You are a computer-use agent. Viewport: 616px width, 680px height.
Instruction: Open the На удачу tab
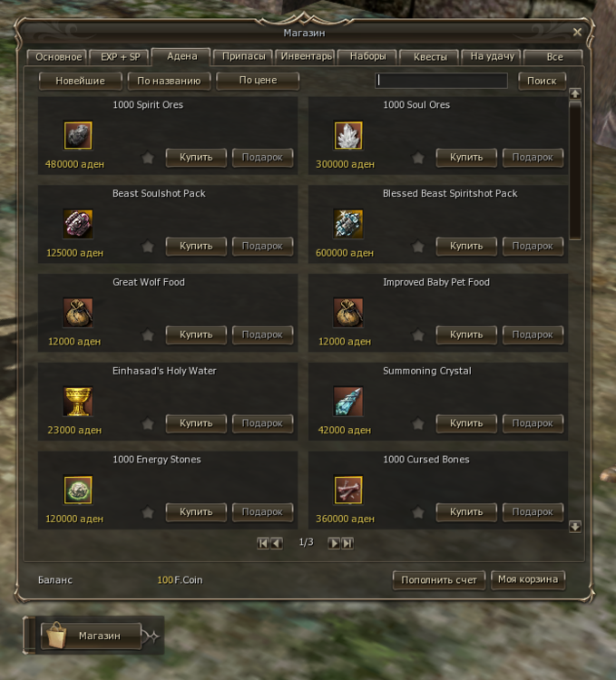492,56
